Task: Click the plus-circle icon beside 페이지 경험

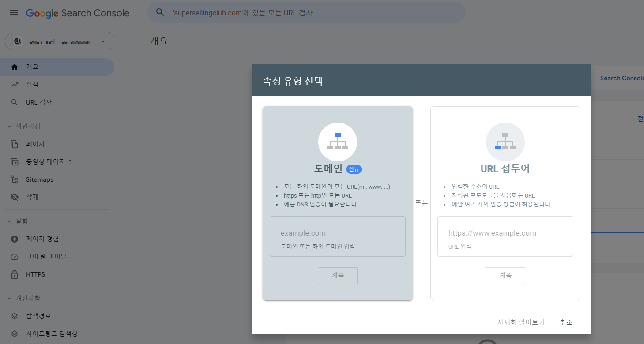Action: pos(15,239)
